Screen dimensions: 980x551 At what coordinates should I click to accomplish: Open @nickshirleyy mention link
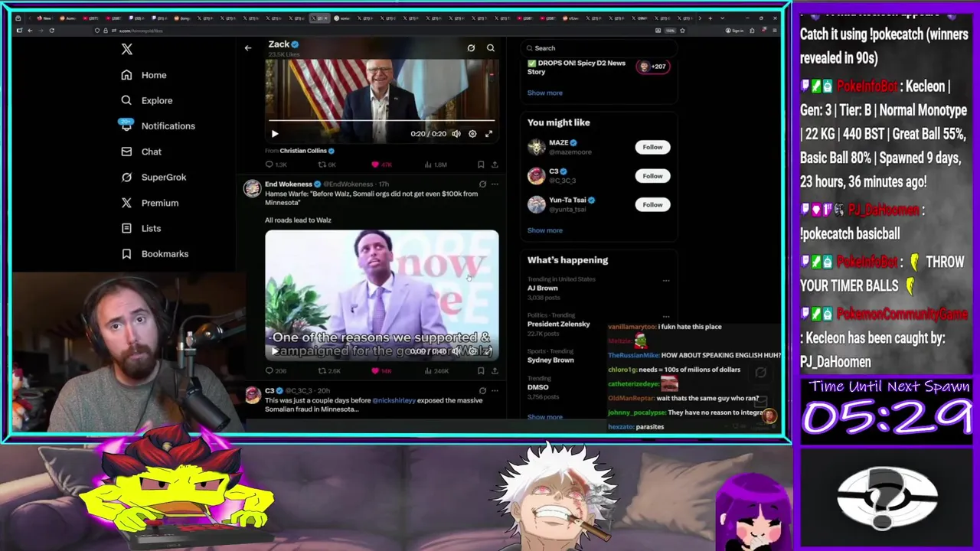click(x=394, y=400)
